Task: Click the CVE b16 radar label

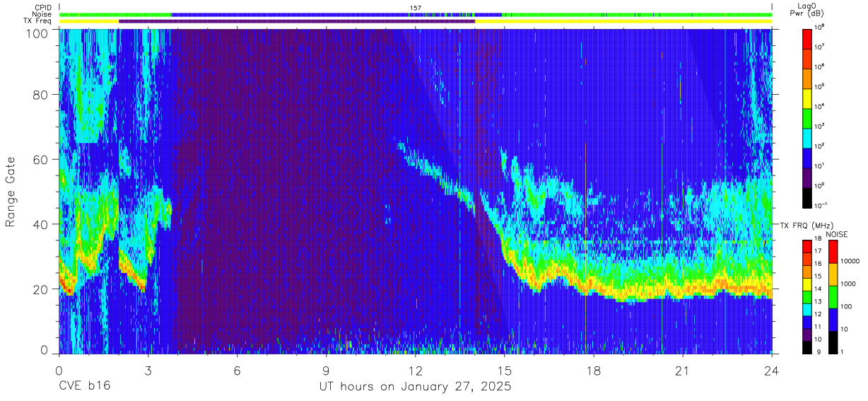Action: click(84, 387)
